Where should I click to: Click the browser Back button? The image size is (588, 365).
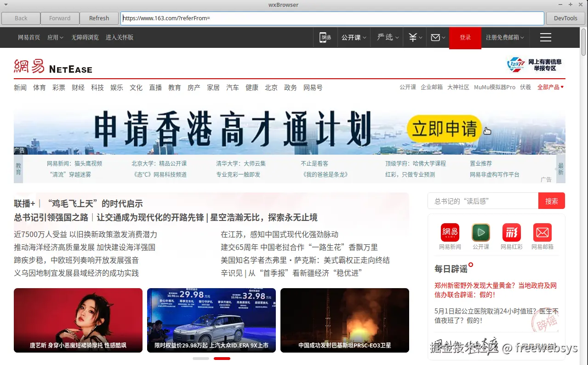coord(21,18)
